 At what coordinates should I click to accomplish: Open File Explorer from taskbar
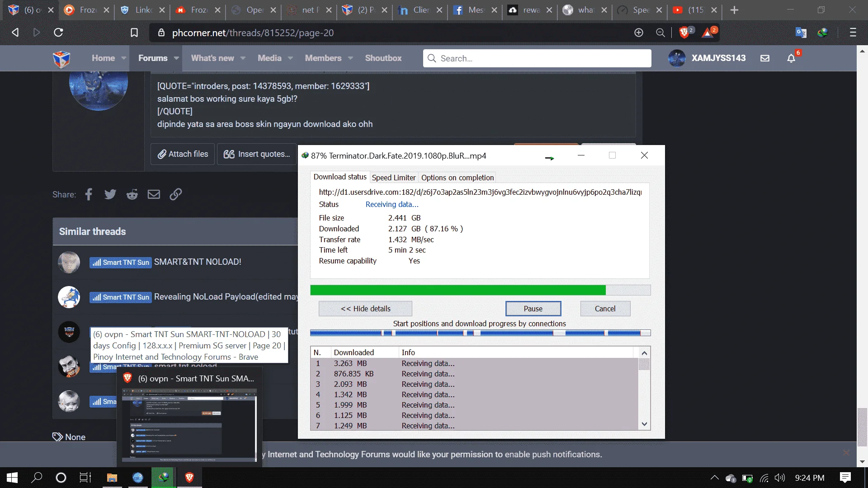tap(112, 478)
